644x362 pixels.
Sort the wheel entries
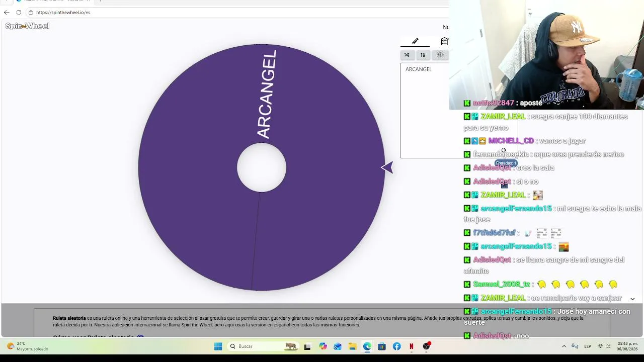point(423,55)
